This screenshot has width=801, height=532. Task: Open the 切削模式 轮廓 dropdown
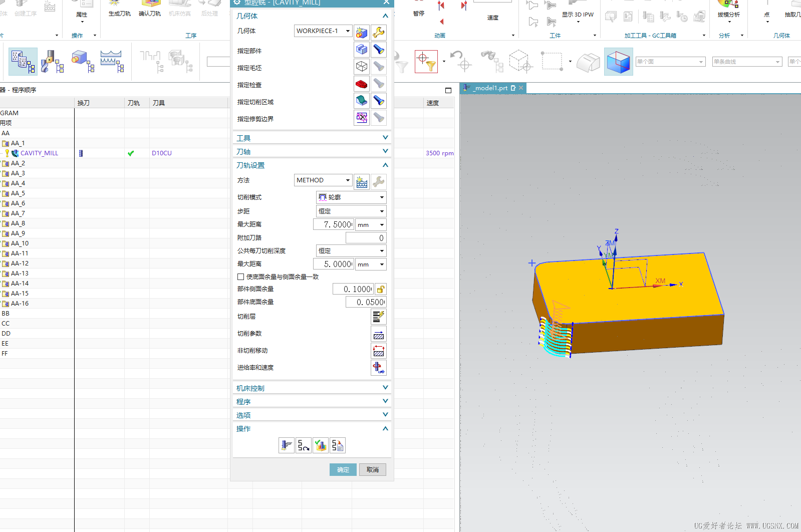(x=351, y=197)
